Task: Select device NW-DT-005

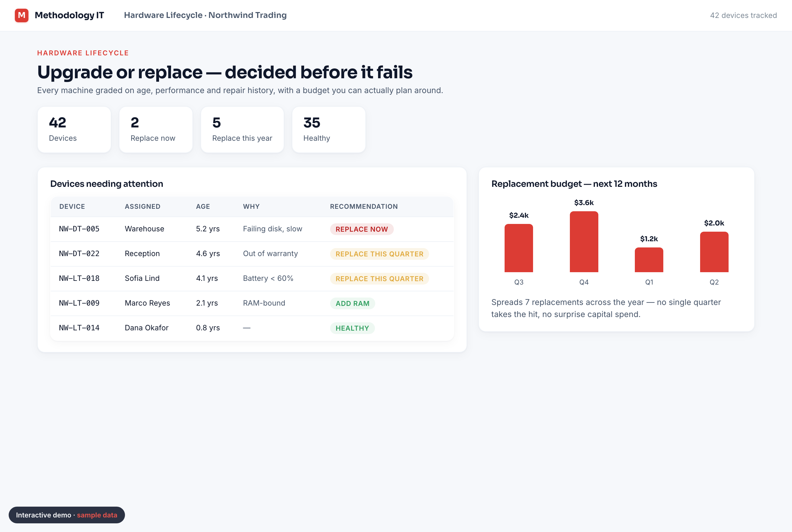Action: point(79,229)
